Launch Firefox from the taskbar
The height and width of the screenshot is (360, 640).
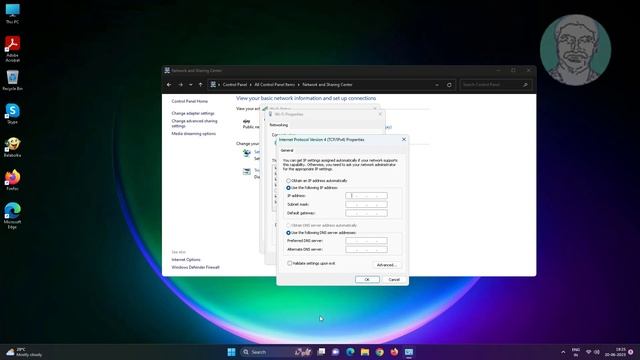394,352
